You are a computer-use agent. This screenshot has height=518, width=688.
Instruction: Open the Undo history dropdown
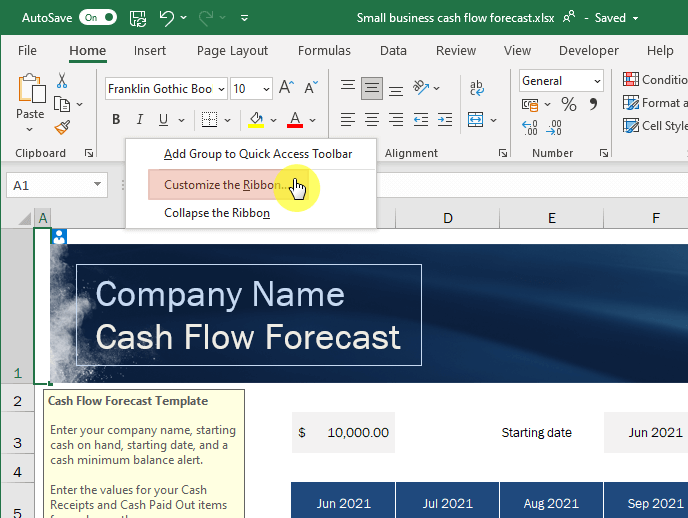tap(183, 18)
